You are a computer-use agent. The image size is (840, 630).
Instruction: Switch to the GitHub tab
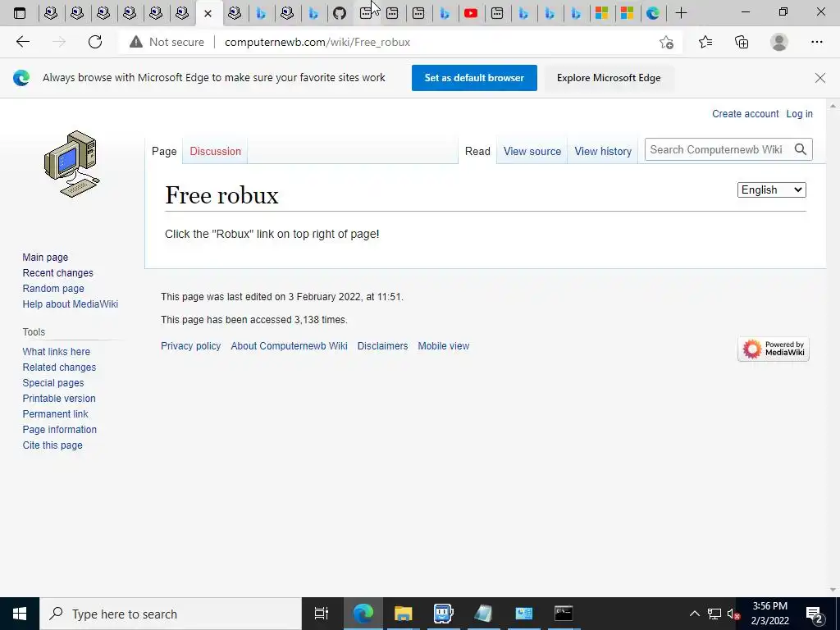tap(340, 13)
